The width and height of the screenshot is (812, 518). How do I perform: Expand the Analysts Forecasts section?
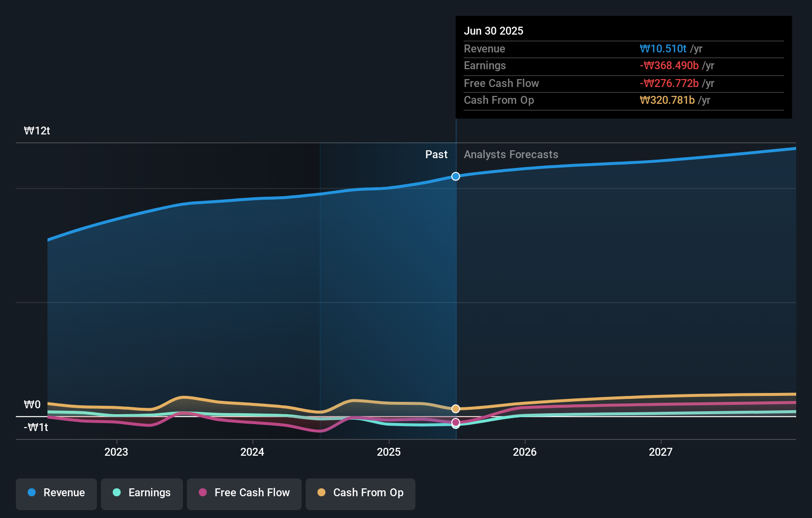(511, 155)
